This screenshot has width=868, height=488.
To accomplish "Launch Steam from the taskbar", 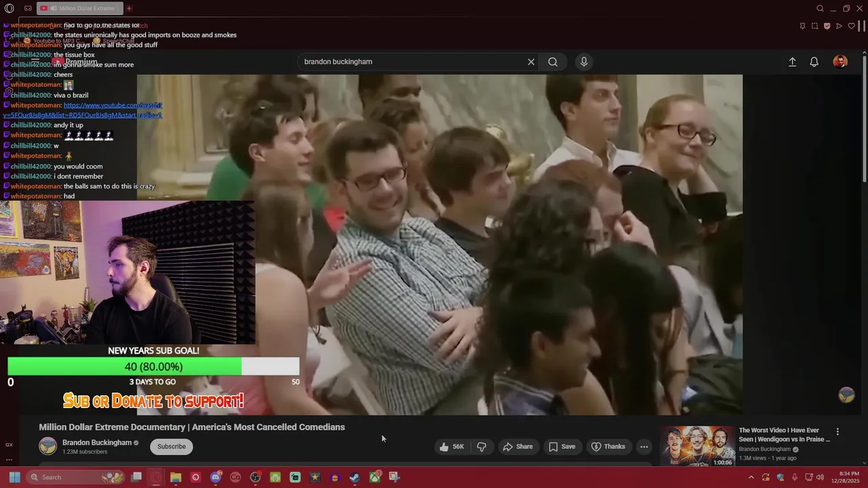I will (355, 477).
